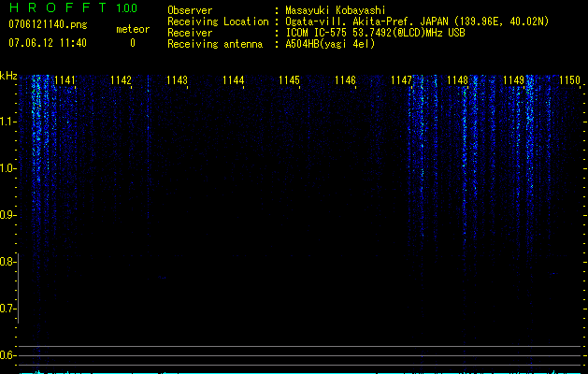The image size is (588, 374).
Task: Click frequency axis label 1.0
Action: 7,168
